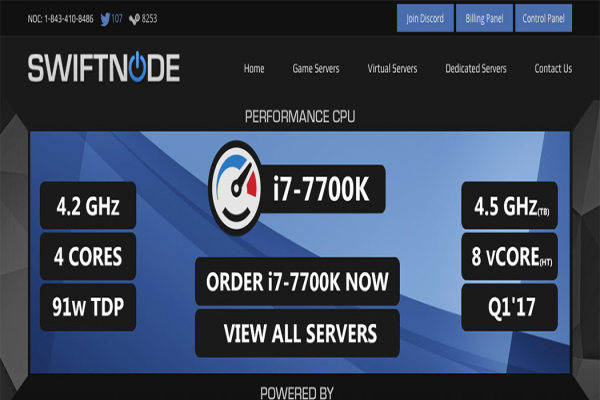This screenshot has height=400, width=600.
Task: Click the Q1'17 release spec box
Action: click(x=510, y=307)
